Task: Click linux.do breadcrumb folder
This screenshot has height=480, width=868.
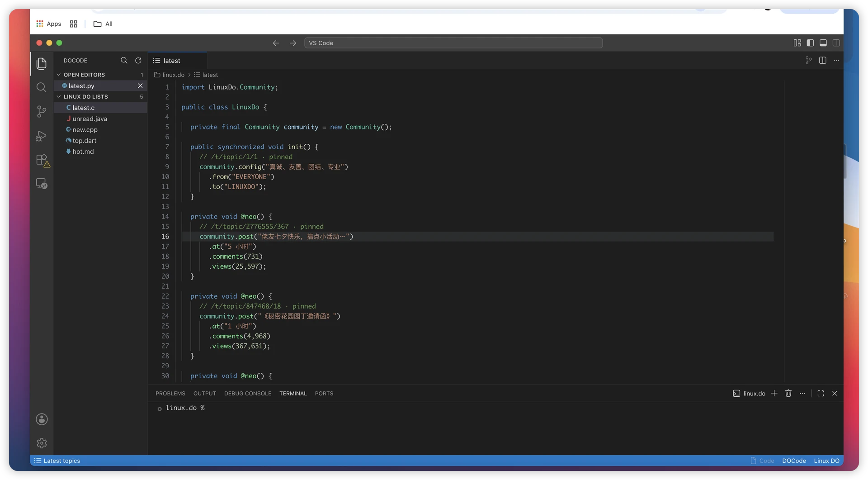Action: click(x=170, y=75)
